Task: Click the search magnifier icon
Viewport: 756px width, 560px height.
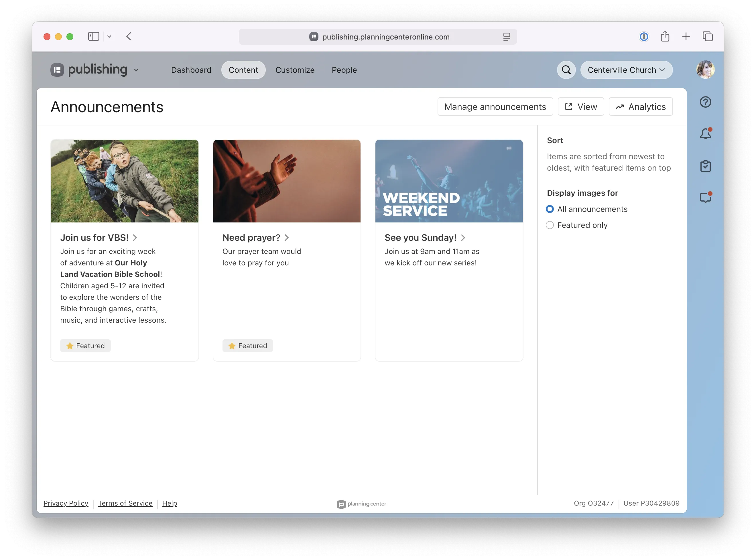Action: tap(566, 70)
